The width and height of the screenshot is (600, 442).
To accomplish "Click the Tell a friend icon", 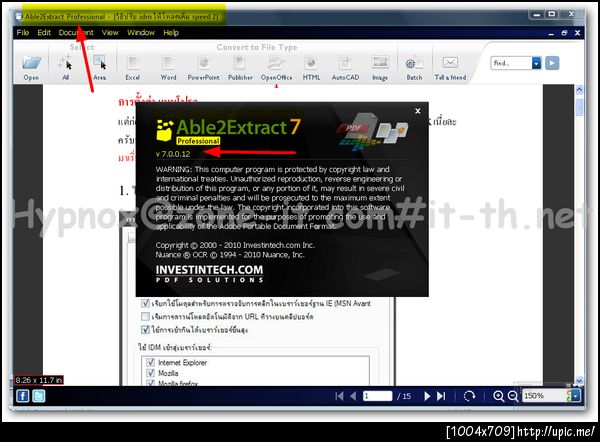I will [450, 67].
